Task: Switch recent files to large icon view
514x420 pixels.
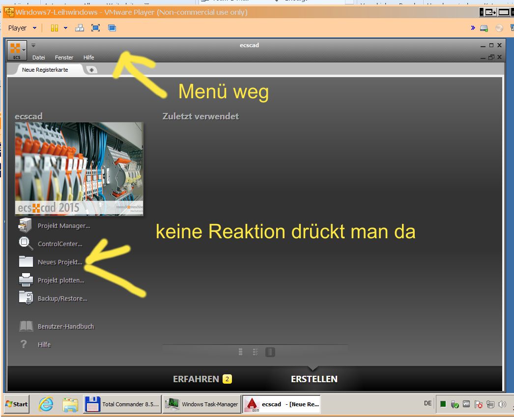Action: pyautogui.click(x=241, y=352)
